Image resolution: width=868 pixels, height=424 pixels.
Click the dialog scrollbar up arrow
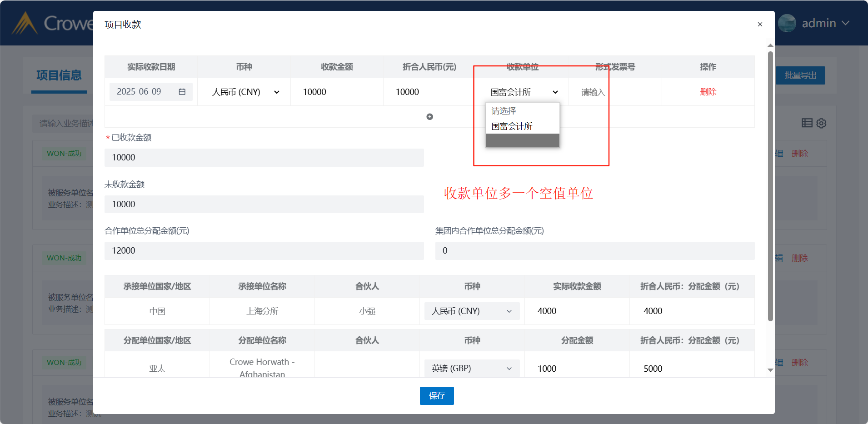coord(770,45)
